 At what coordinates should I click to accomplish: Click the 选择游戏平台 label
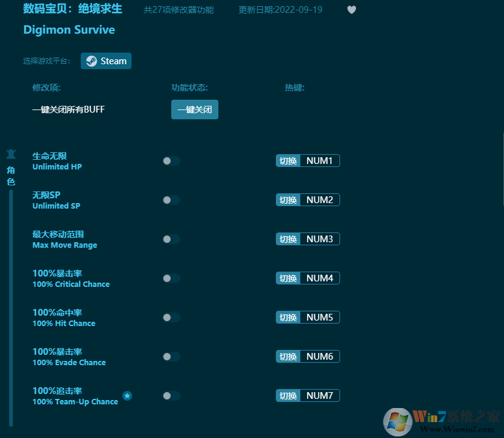point(46,61)
